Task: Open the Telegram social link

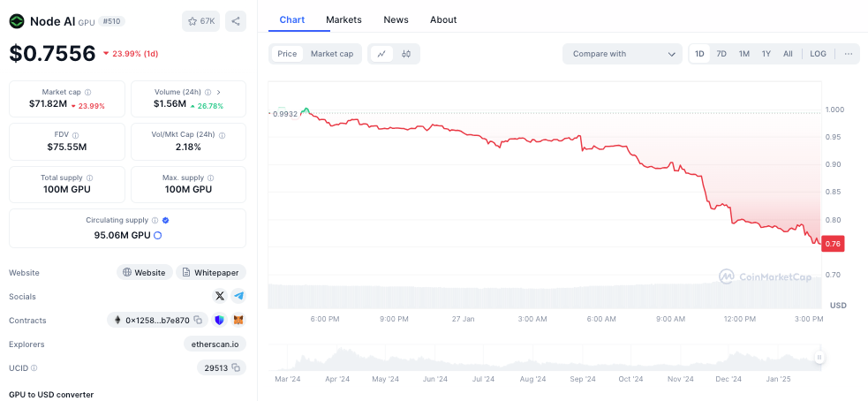Action: [238, 296]
